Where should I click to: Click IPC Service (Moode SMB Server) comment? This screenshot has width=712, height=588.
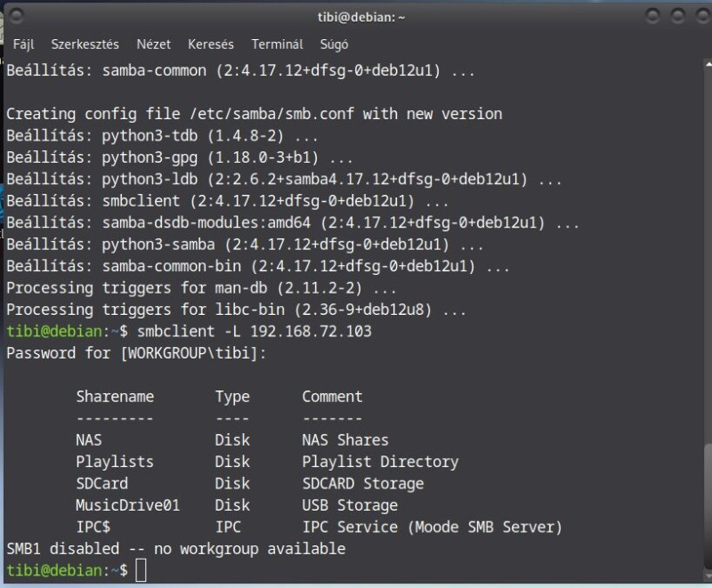(x=433, y=528)
